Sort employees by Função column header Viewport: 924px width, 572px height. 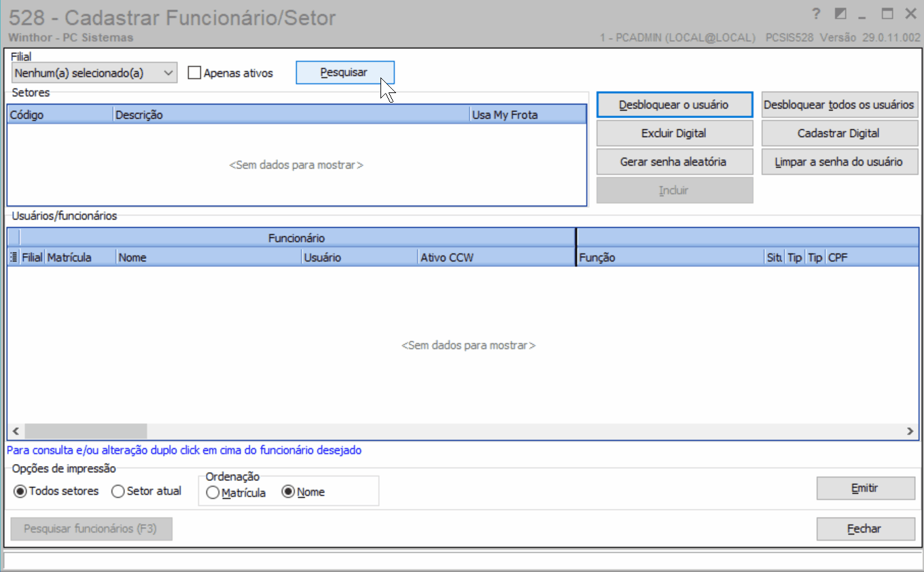[670, 257]
